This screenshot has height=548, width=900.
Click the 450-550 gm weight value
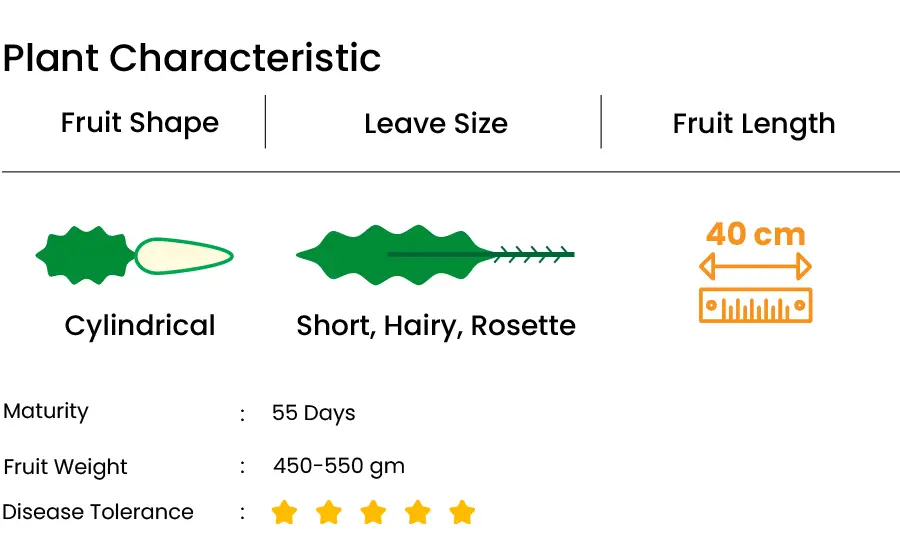339,466
